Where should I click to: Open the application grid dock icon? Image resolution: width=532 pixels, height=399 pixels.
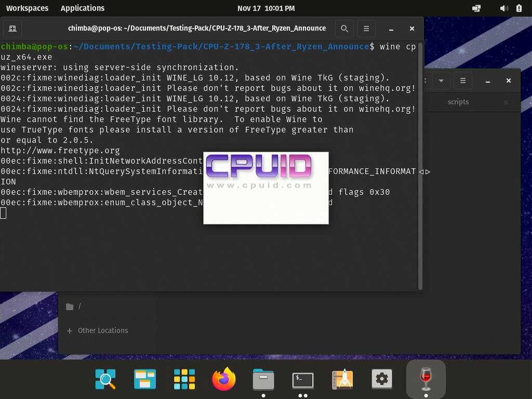coord(184,379)
